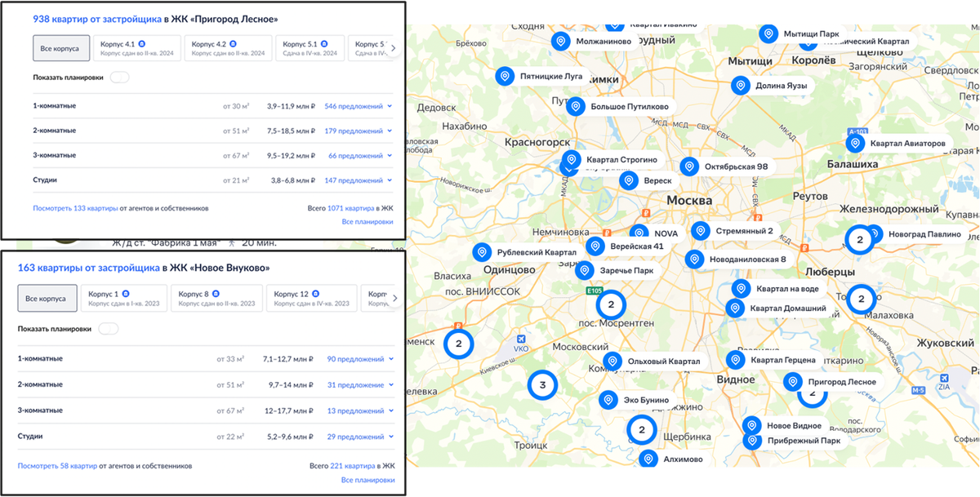Toggle Показать планировки in the Пригород Лесное panel
The height and width of the screenshot is (497, 980).
(x=119, y=78)
